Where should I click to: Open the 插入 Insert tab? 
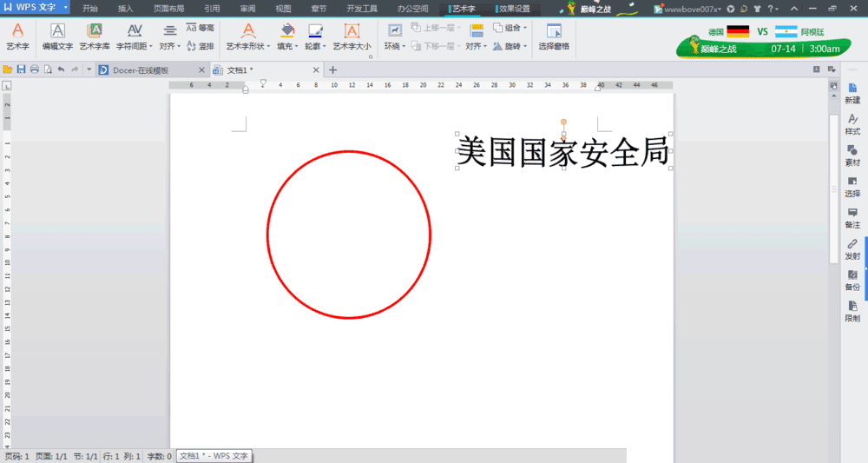[126, 9]
